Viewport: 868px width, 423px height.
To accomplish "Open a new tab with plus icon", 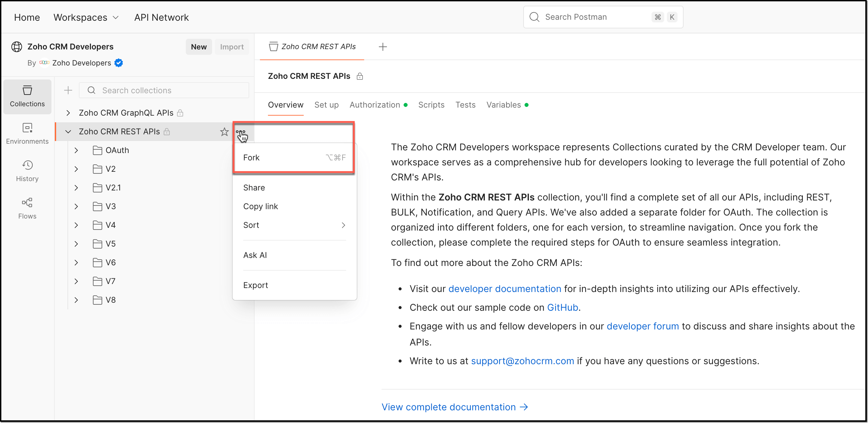I will pos(383,47).
